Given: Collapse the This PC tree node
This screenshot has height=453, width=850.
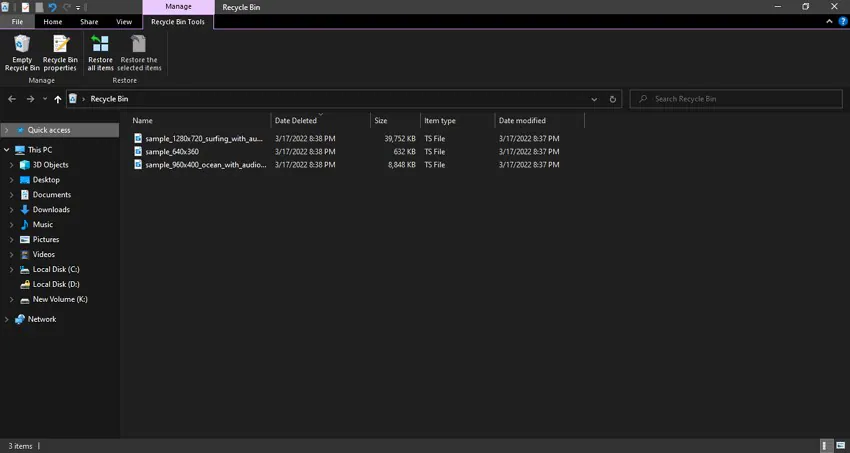Looking at the screenshot, I should 7,150.
